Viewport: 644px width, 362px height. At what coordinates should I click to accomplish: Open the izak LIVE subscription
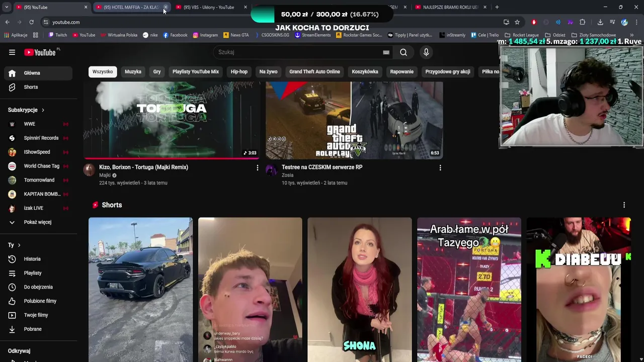pyautogui.click(x=38, y=208)
